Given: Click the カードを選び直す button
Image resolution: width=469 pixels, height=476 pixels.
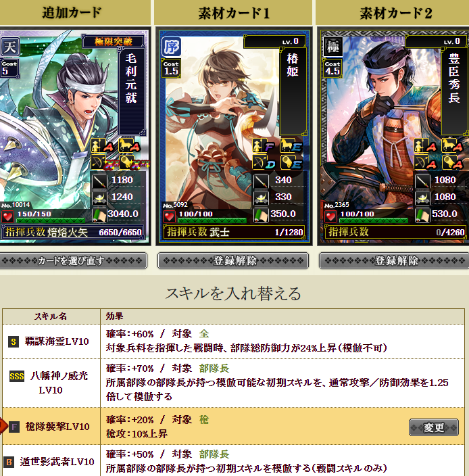Looking at the screenshot, I should (73, 260).
